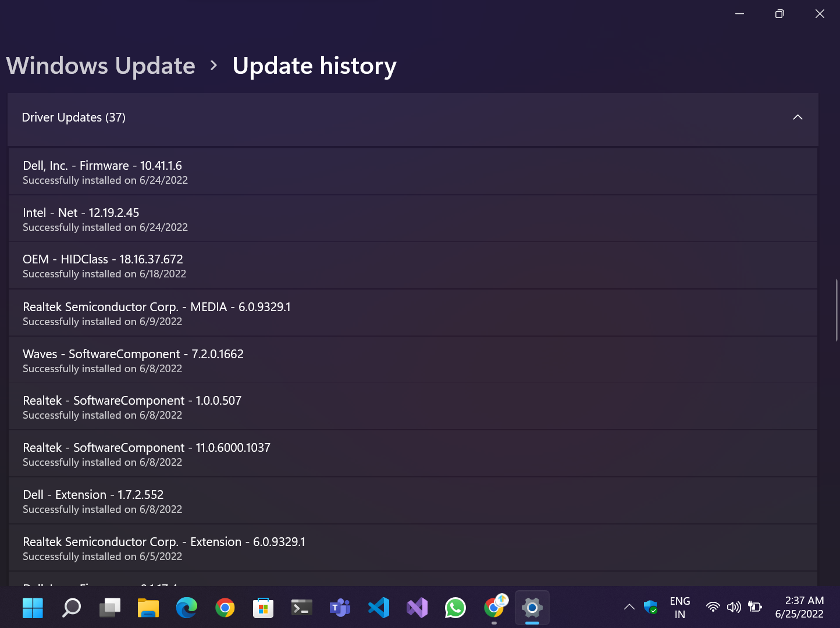Select Realtek Semiconductor Extension 6.0.9329.1 entry
This screenshot has height=628, width=840.
413,548
